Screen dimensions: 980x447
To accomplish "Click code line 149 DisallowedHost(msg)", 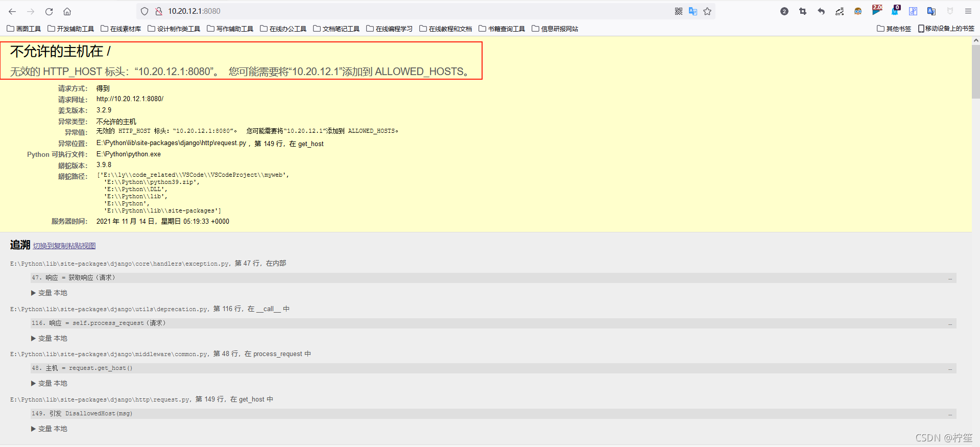I will (x=493, y=414).
